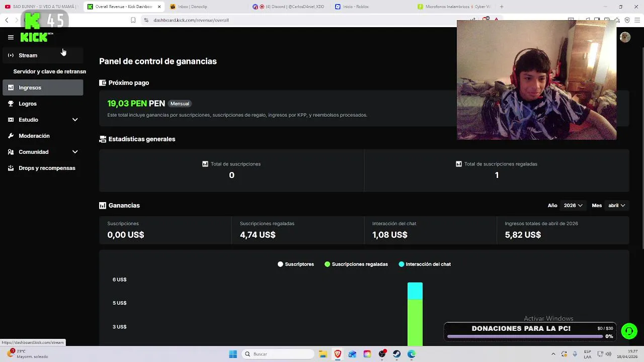Click the browser back arrow
Image resolution: width=644 pixels, height=362 pixels.
pyautogui.click(x=7, y=20)
